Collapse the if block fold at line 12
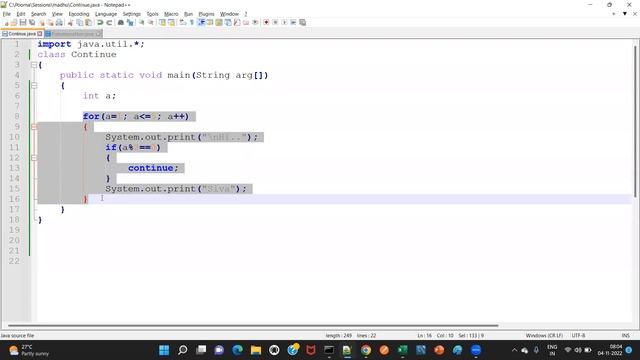Screen dimensions: 640x360 34,158
